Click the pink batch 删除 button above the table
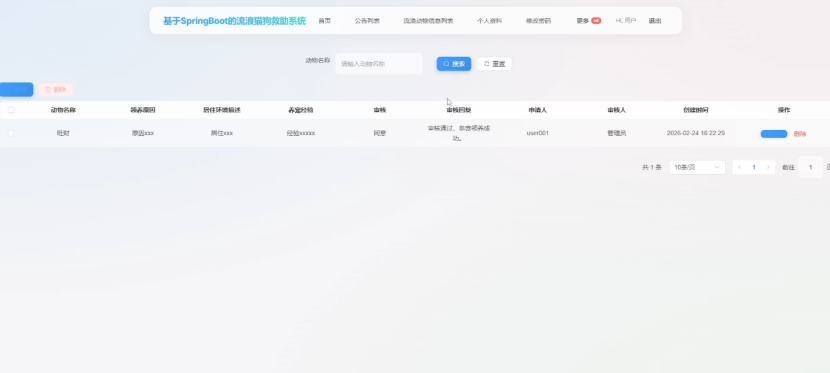 [56, 90]
